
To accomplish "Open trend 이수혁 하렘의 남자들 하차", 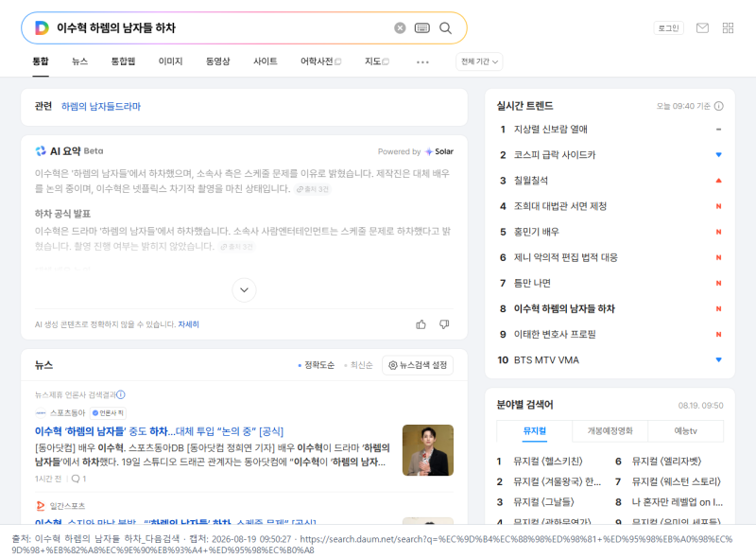I will click(564, 308).
